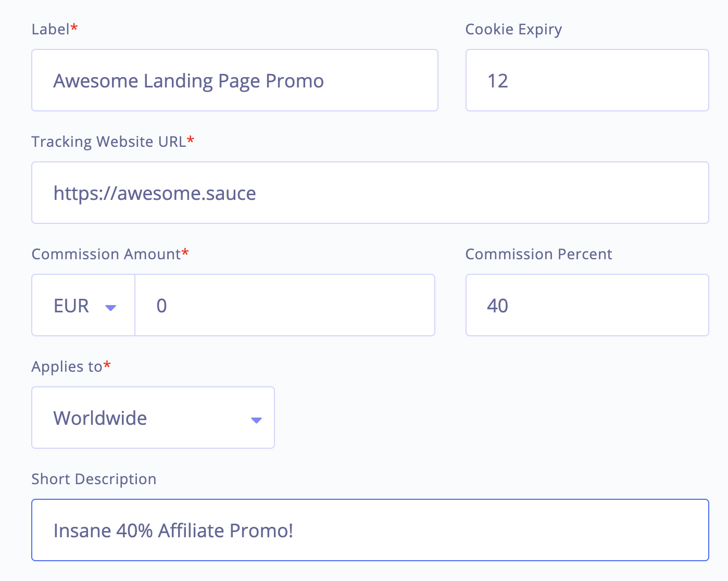Open the EUR currency selector
The image size is (728, 581).
pos(83,306)
